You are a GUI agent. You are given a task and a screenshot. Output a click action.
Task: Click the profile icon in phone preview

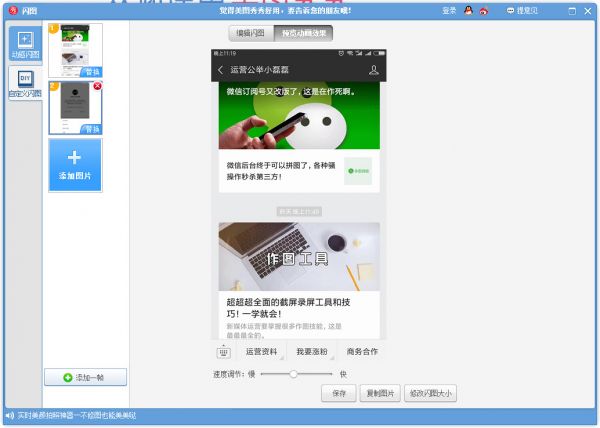click(x=374, y=70)
